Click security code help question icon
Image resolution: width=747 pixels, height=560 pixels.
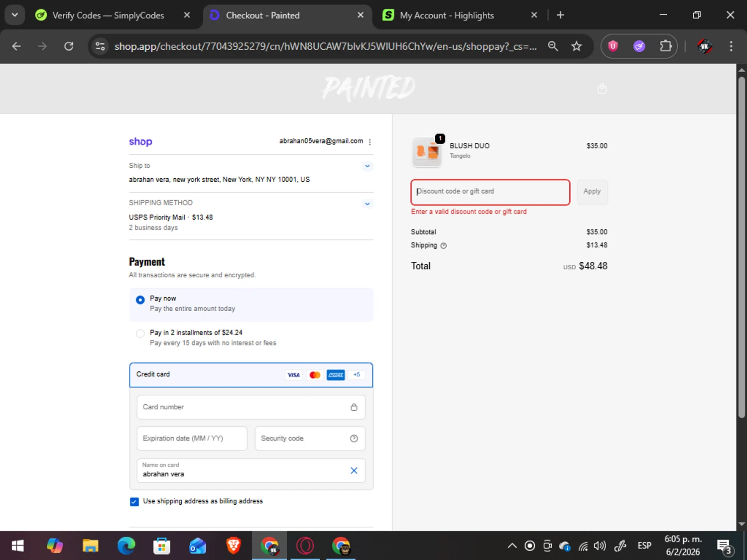click(x=354, y=439)
